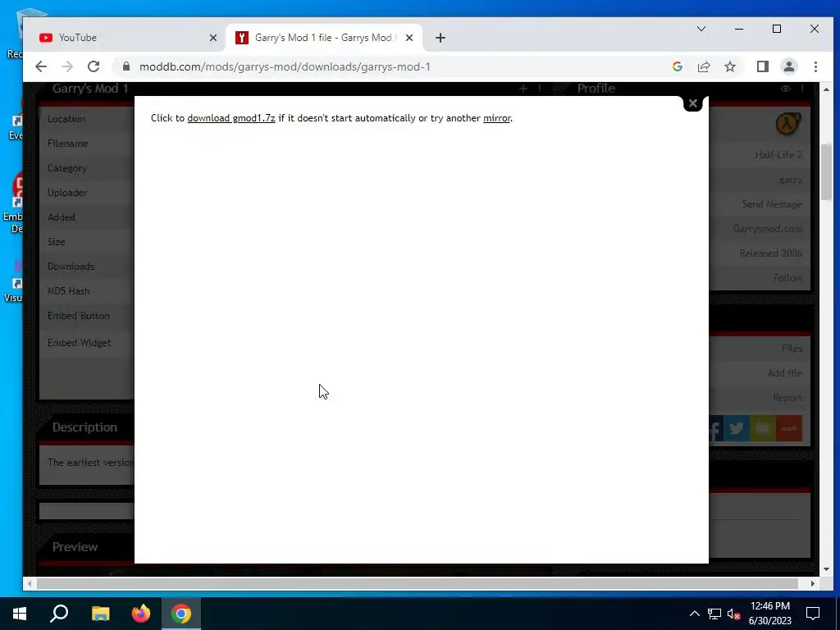Image resolution: width=840 pixels, height=630 pixels.
Task: Open the browser side panel
Action: (762, 66)
